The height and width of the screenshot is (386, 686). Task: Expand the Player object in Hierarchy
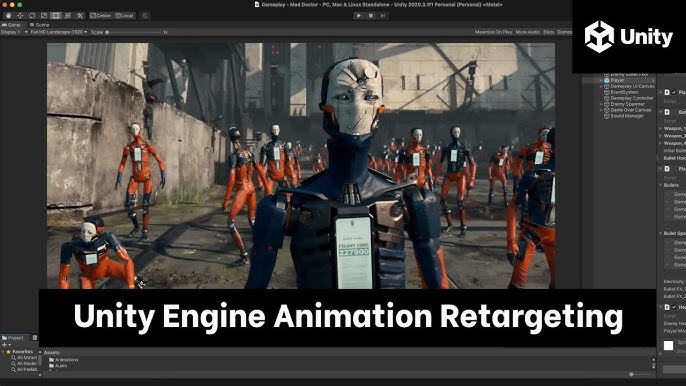[601, 81]
